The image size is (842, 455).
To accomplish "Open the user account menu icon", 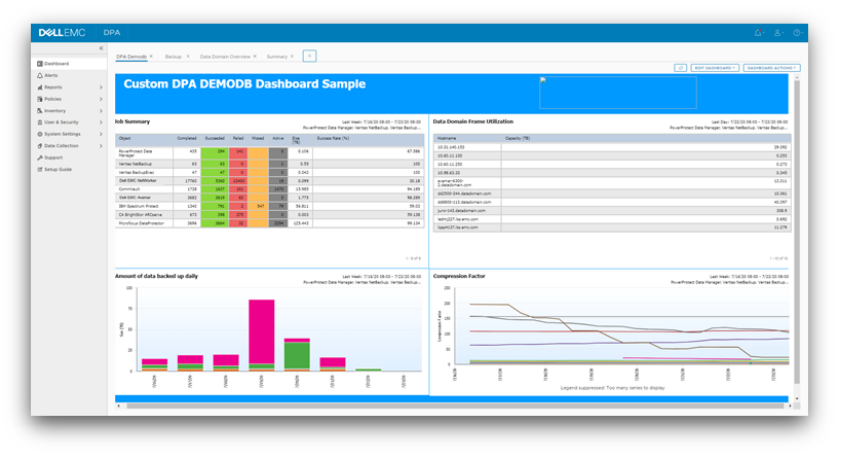I will pyautogui.click(x=778, y=33).
